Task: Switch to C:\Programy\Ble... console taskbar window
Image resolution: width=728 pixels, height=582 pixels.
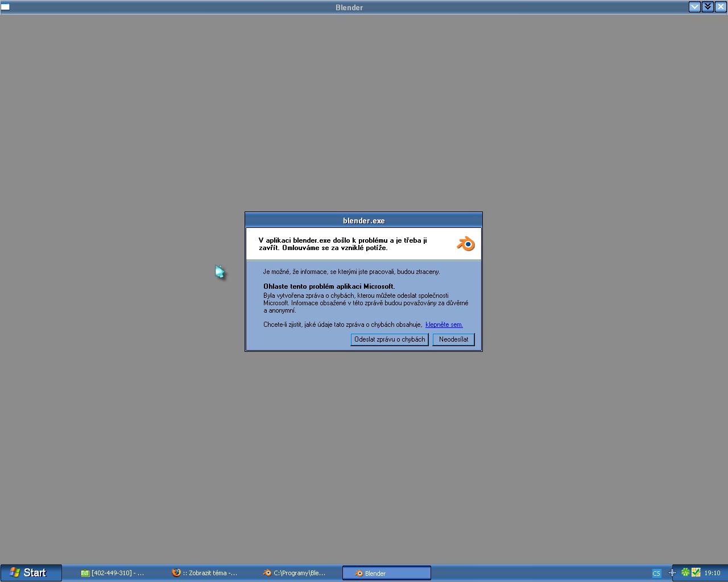Action: (295, 573)
